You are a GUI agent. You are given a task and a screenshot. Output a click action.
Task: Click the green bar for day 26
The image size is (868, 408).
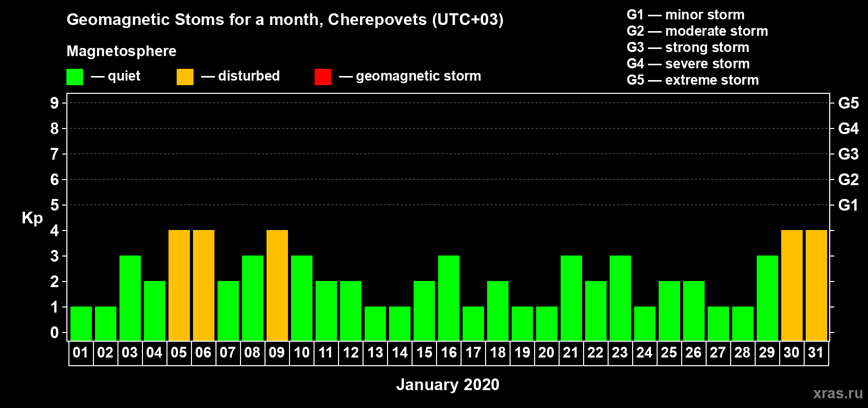tap(694, 311)
